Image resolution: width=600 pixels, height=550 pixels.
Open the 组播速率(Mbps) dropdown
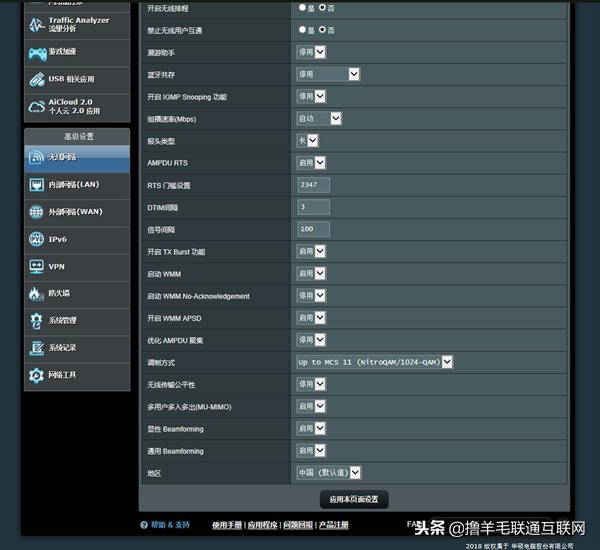319,119
